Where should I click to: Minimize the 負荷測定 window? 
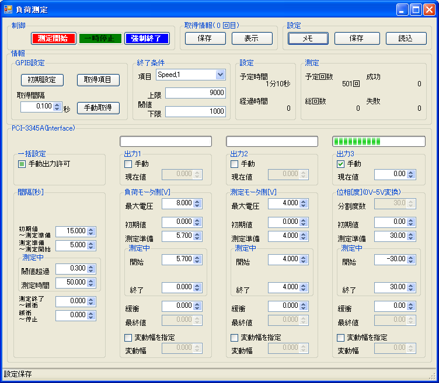pos(402,10)
